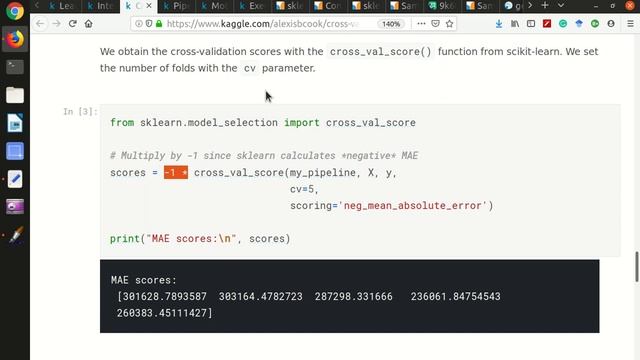This screenshot has height=360, width=640.
Task: Reload the current Kaggle page
Action: coord(73,24)
